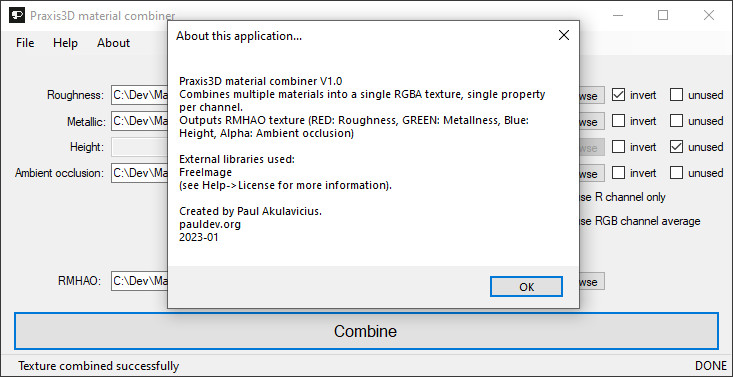
Task: Click the Metallic file path field
Action: pos(139,121)
